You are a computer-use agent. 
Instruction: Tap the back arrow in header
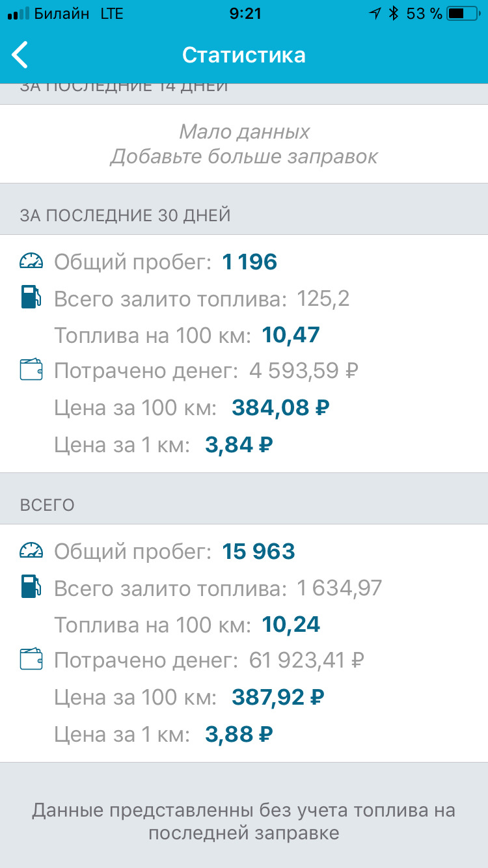(21, 55)
